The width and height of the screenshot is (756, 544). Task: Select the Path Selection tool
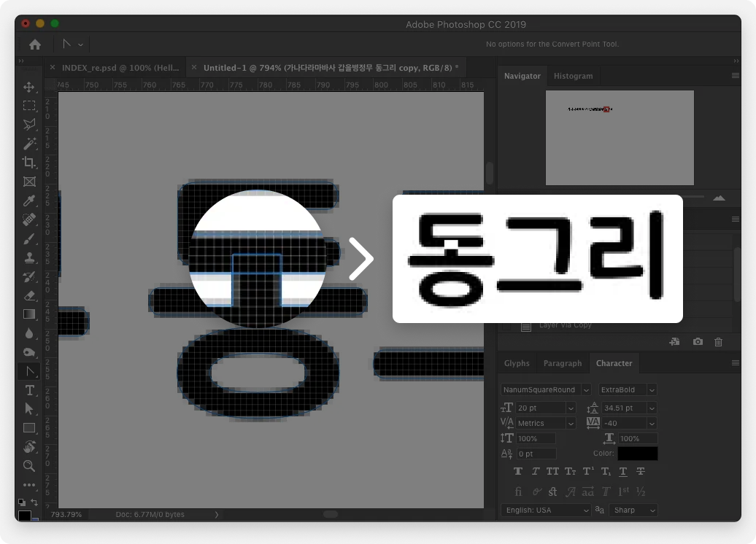point(29,409)
